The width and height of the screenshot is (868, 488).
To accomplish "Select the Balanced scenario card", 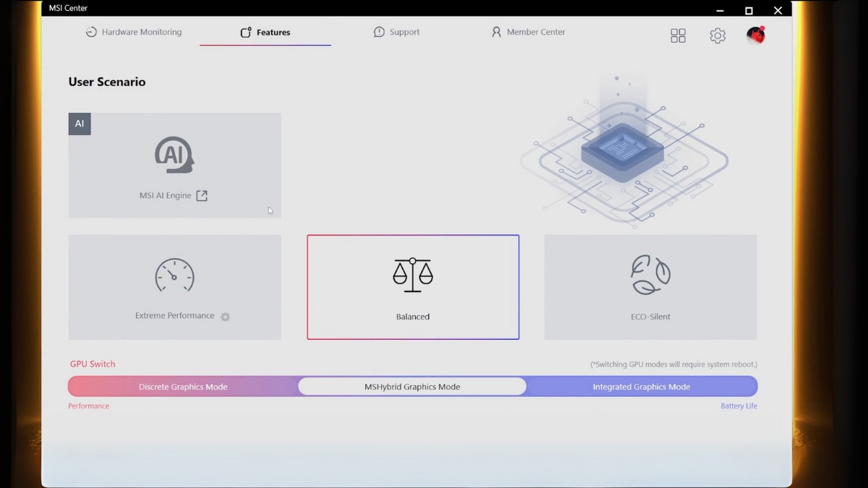I will (413, 287).
